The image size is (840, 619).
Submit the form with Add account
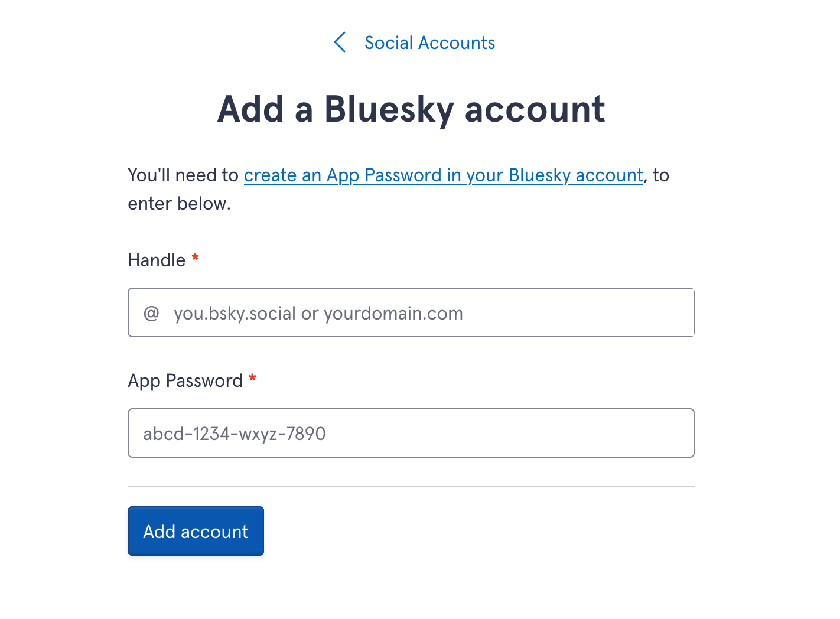[196, 531]
